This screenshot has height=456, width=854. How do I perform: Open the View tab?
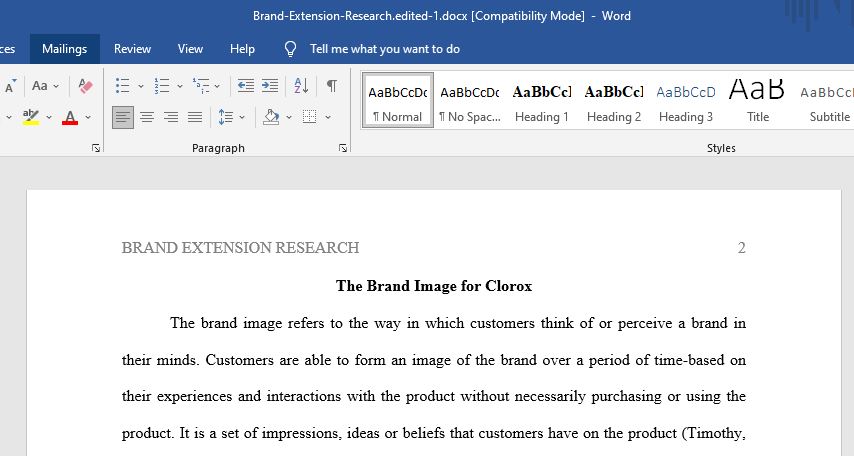190,49
